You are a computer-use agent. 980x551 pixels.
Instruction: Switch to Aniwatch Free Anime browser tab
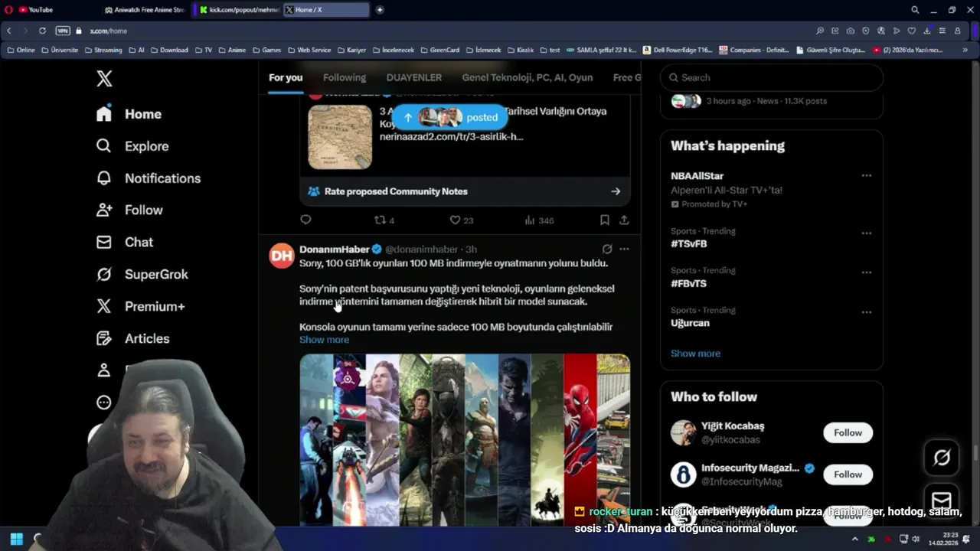145,10
